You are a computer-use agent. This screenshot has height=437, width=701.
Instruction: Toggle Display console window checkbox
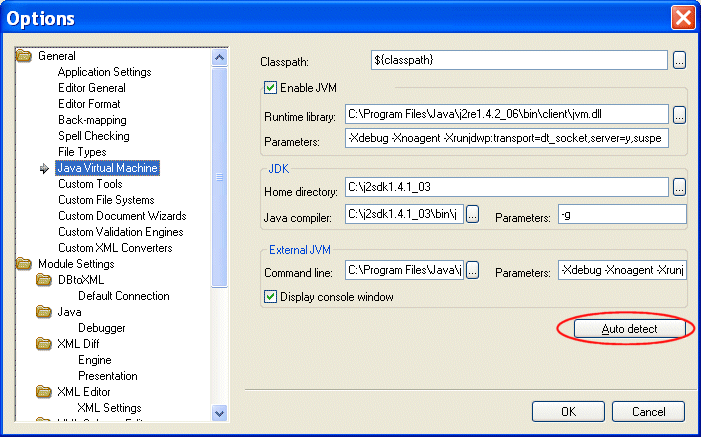tap(270, 297)
